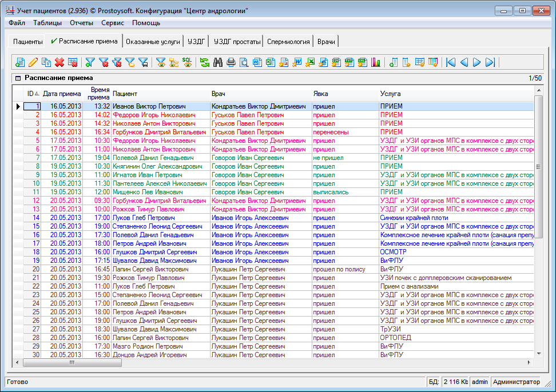Switch to the Спермиология tab
The height and width of the screenshot is (392, 556).
(288, 42)
